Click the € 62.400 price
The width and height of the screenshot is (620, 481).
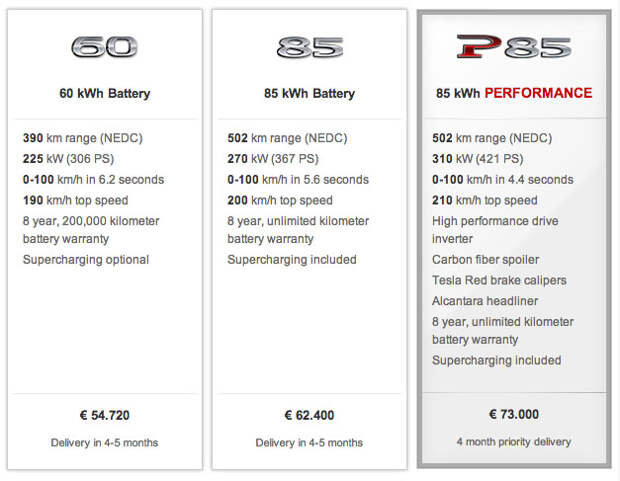pyautogui.click(x=309, y=415)
